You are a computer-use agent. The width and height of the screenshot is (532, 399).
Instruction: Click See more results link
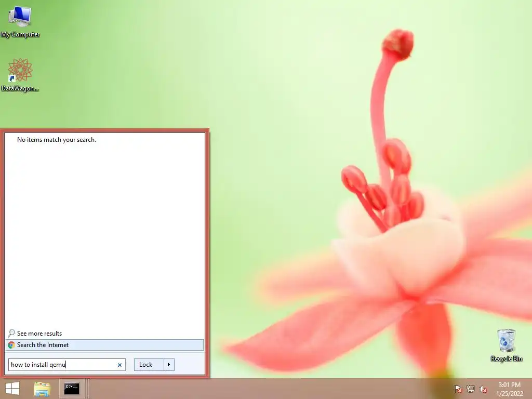[x=39, y=334]
